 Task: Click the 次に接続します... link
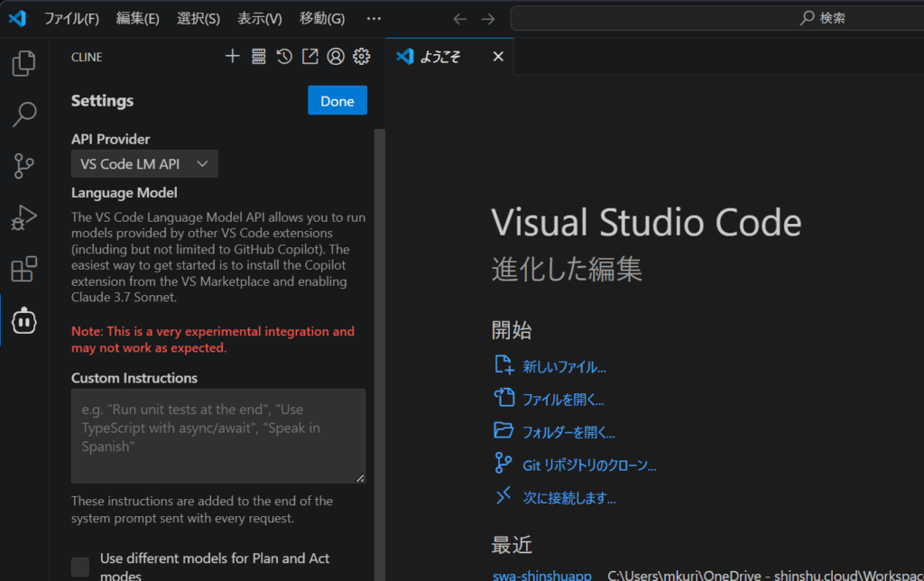[569, 499]
